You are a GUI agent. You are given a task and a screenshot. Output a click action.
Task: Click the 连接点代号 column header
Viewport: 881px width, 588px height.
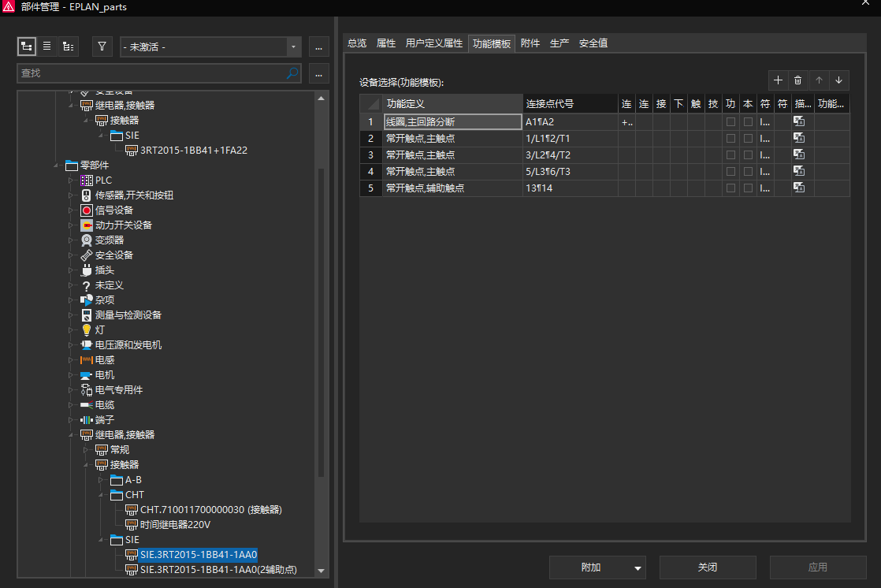[570, 104]
